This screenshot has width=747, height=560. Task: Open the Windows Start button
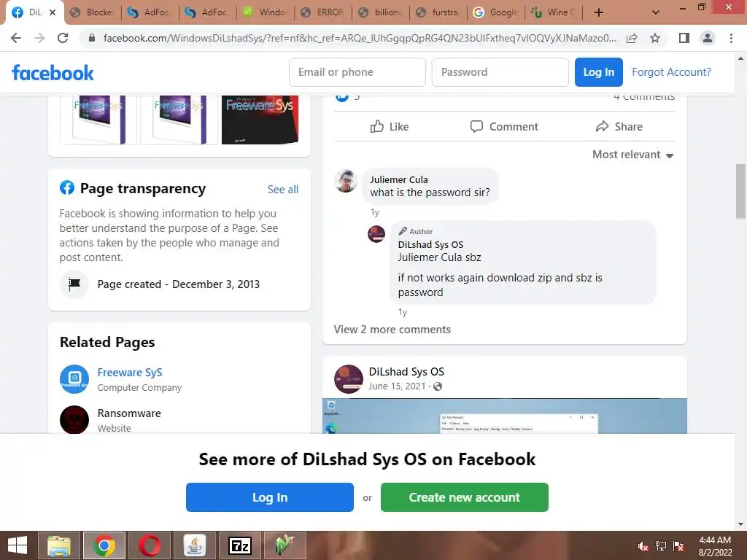[18, 545]
